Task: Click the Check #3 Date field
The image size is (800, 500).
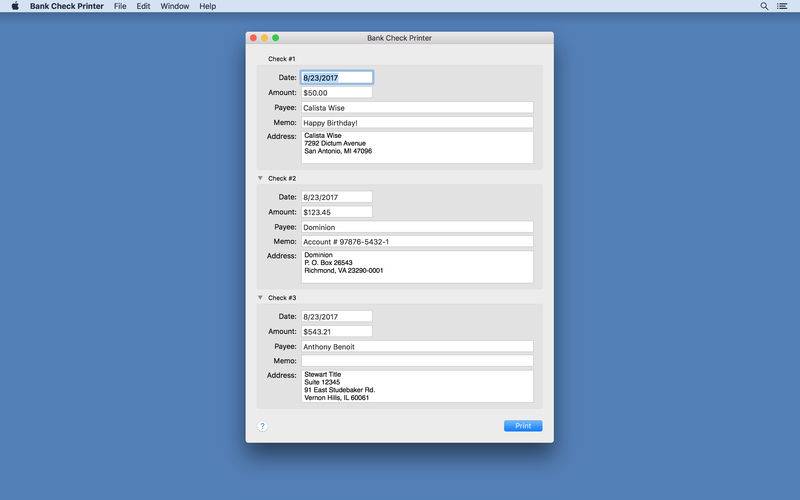Action: (x=337, y=316)
